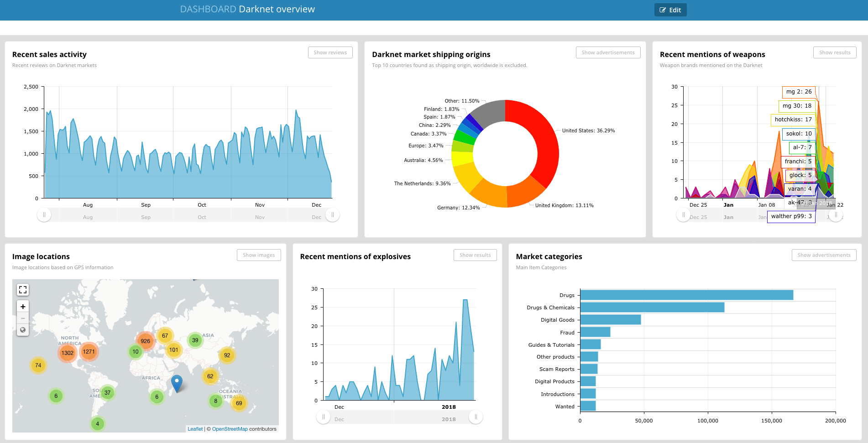868x443 pixels.
Task: Click the 'mg 2: 26' tooltip label
Action: click(x=799, y=92)
